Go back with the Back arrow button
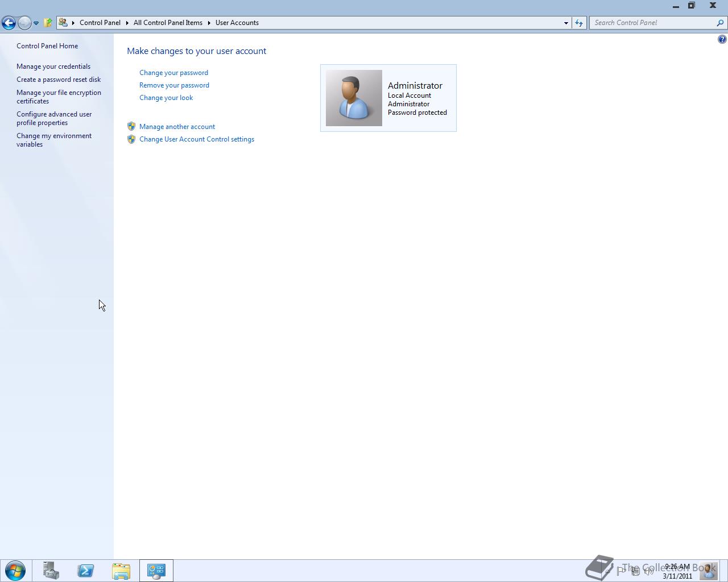The width and height of the screenshot is (728, 582). 9,23
